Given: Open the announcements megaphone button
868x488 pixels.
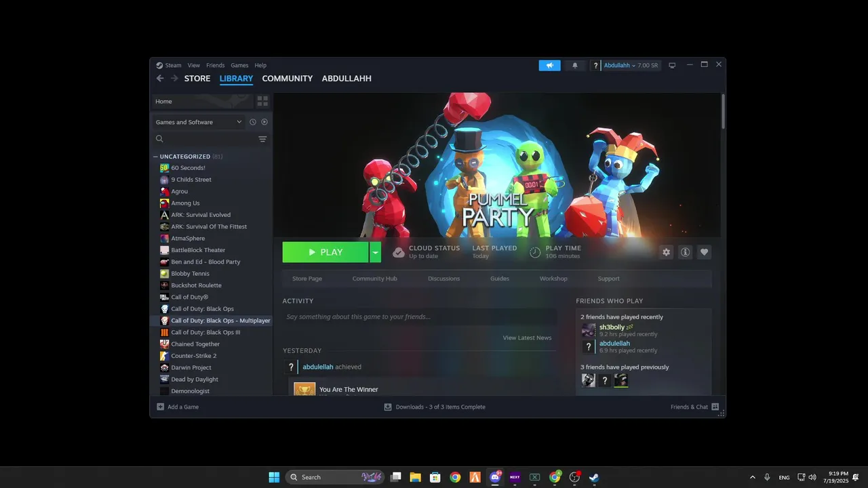Looking at the screenshot, I should coord(550,66).
